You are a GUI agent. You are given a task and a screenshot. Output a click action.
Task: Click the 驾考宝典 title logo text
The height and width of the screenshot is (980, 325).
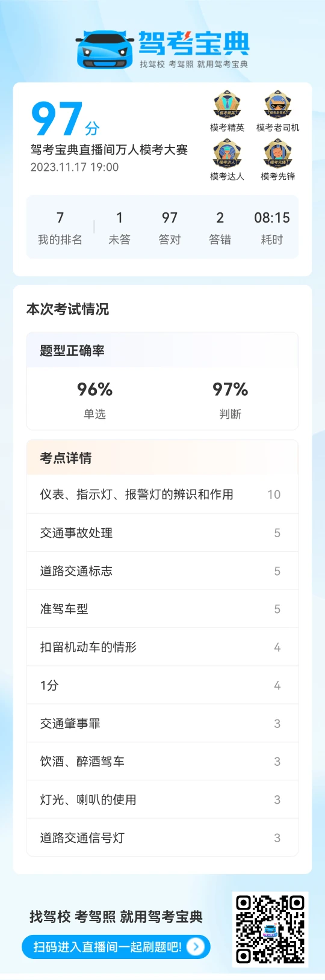[194, 43]
